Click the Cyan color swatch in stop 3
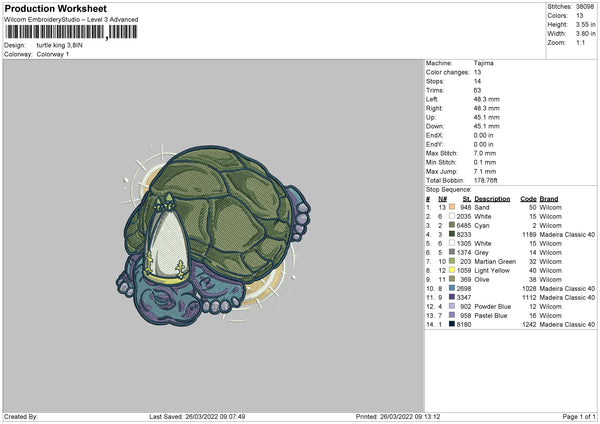 coord(452,225)
